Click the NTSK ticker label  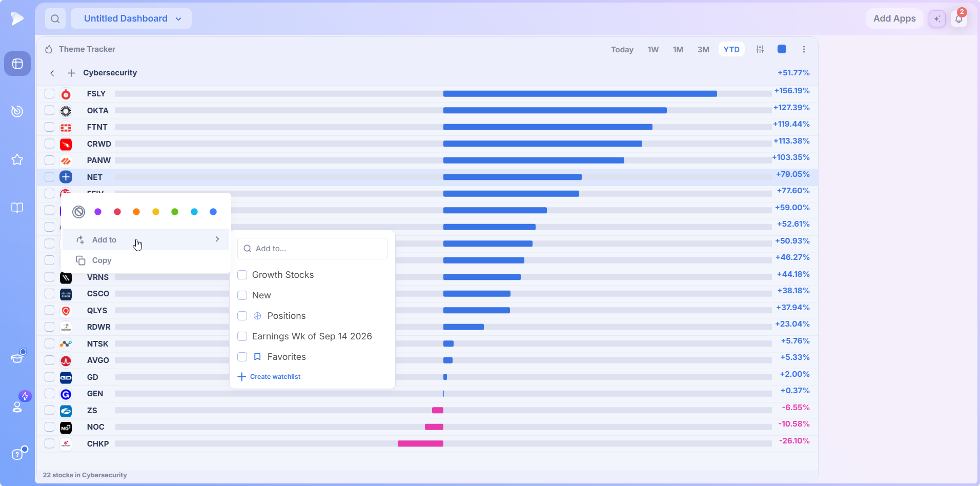coord(97,344)
